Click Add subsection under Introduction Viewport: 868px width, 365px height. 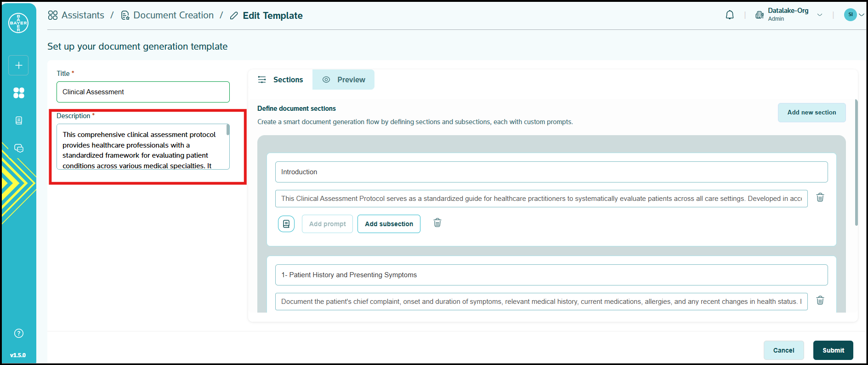[389, 224]
